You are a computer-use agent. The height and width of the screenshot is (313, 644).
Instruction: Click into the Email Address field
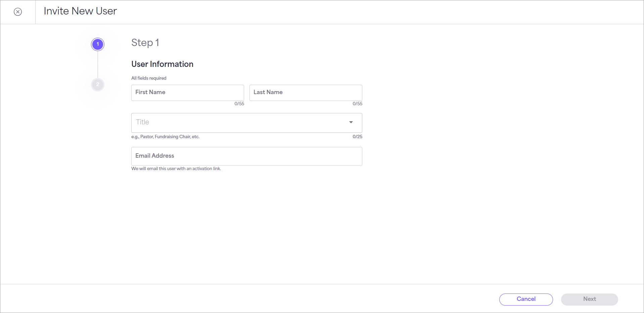pyautogui.click(x=247, y=156)
